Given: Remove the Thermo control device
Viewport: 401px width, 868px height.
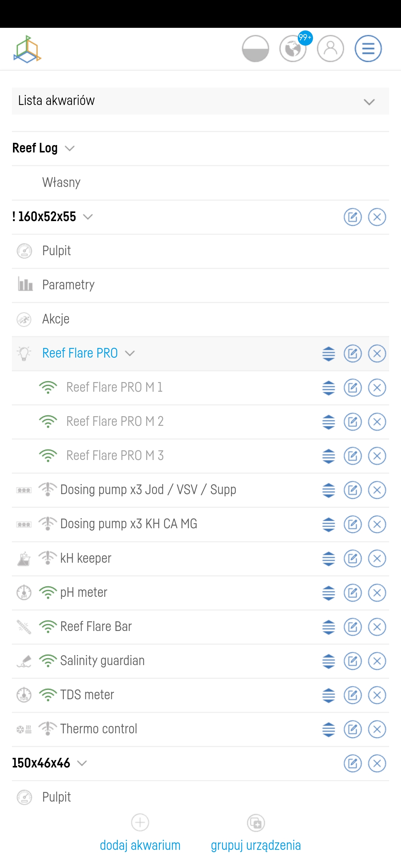Looking at the screenshot, I should point(377,729).
